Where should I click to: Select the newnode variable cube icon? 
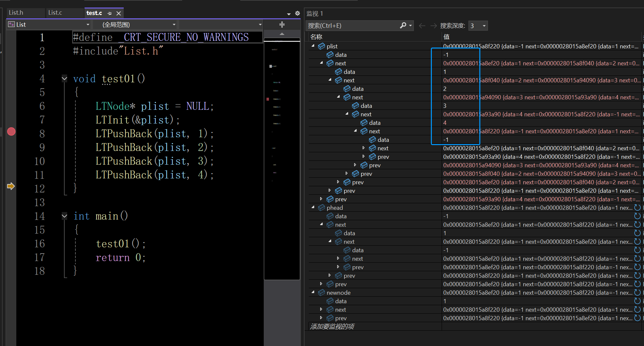(322, 292)
